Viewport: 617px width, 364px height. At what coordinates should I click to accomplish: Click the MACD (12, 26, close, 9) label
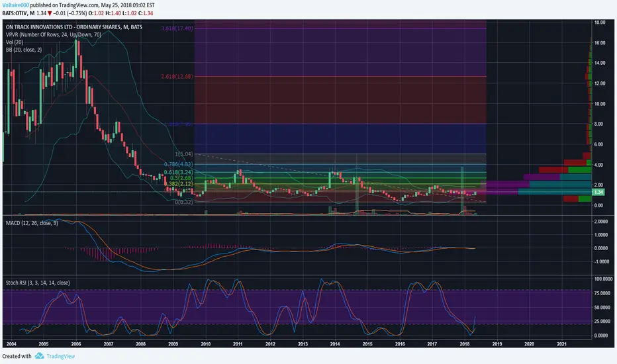[32, 223]
